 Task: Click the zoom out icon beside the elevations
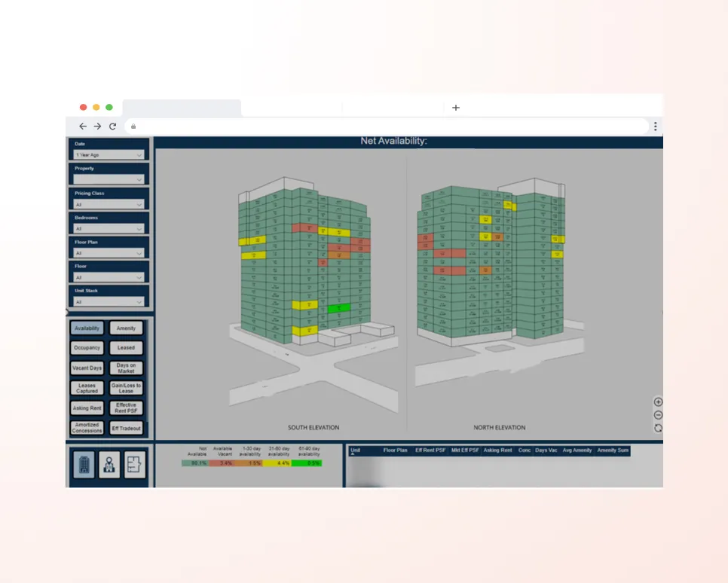[x=658, y=414]
